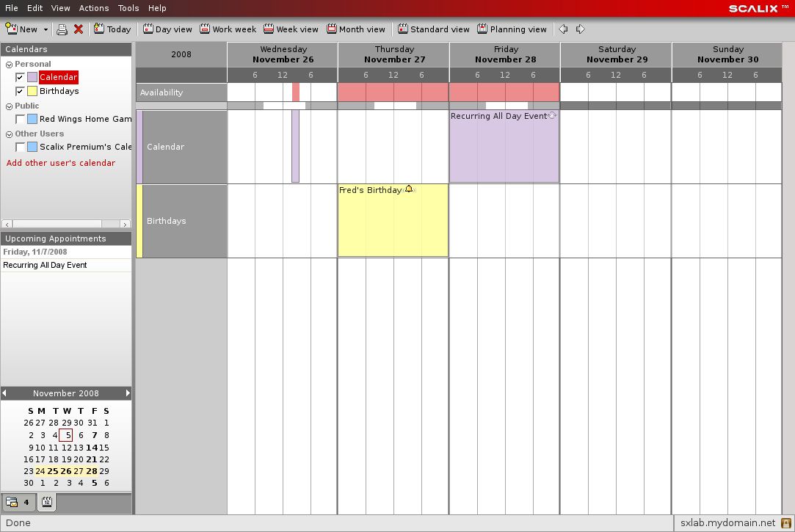795x532 pixels.
Task: Click the Print icon in the toolbar
Action: [62, 29]
